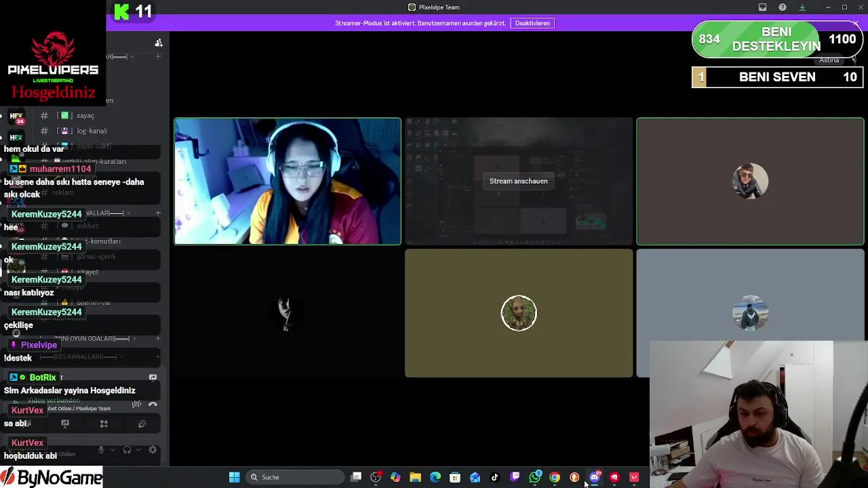Open Microsoft Store from the taskbar
Viewport: 868px width, 488px height.
coord(455,477)
